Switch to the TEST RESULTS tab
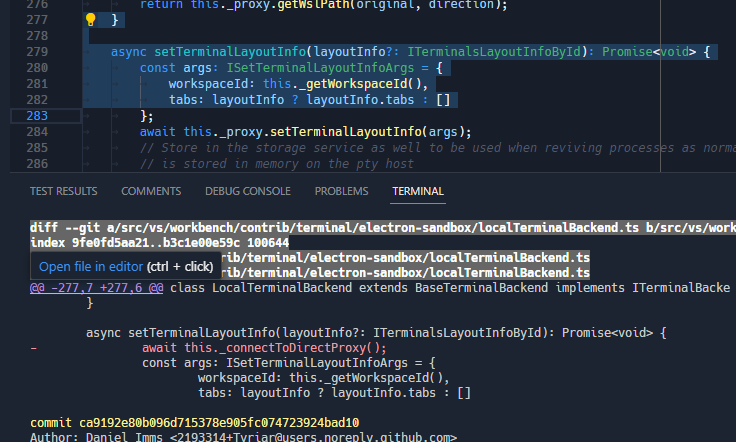The height and width of the screenshot is (442, 736). [x=64, y=191]
